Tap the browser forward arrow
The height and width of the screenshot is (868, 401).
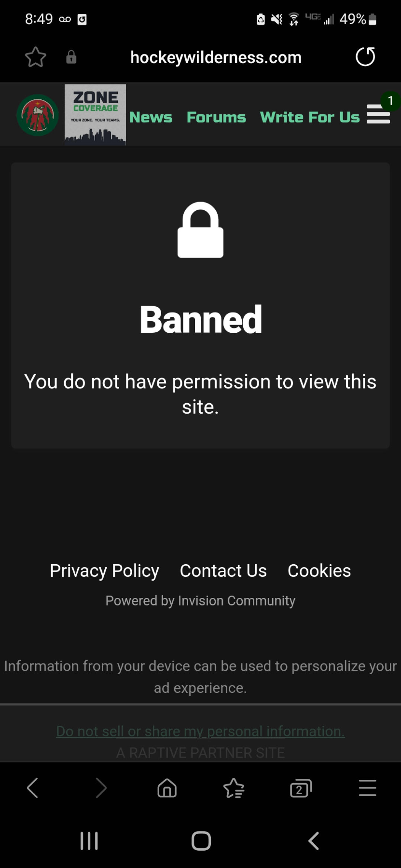[x=101, y=788]
